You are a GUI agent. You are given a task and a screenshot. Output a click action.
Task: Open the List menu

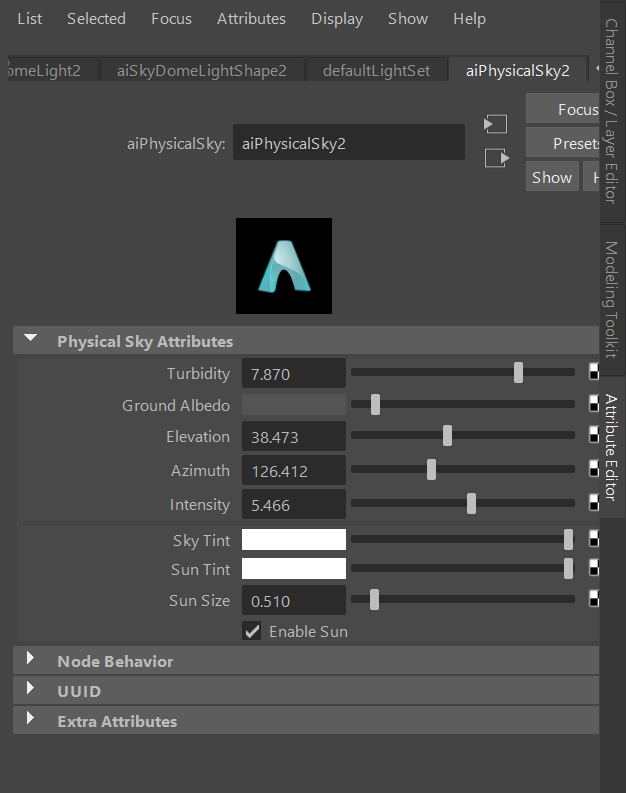[29, 19]
